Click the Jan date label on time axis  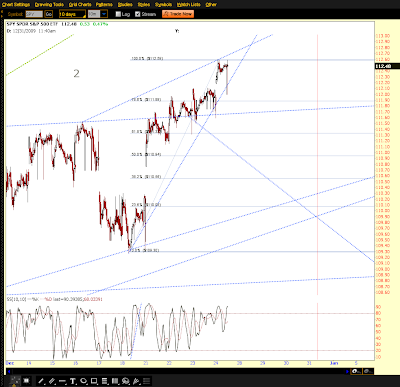[334, 363]
